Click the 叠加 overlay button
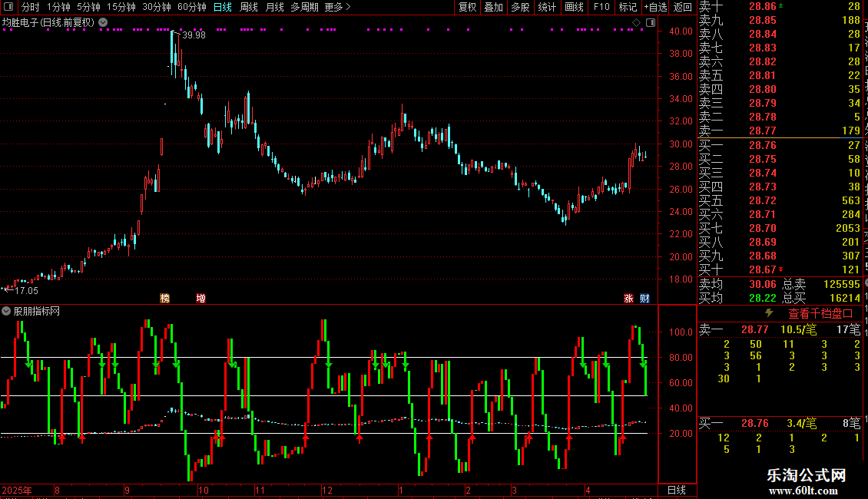868x499 pixels. click(494, 7)
